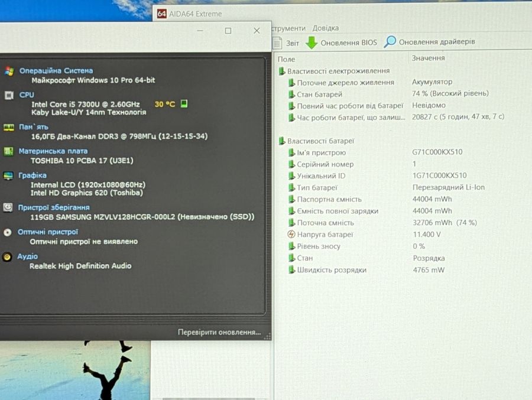Click the Windows flag icon beside Операційна Система
This screenshot has height=400, width=532.
[x=9, y=71]
